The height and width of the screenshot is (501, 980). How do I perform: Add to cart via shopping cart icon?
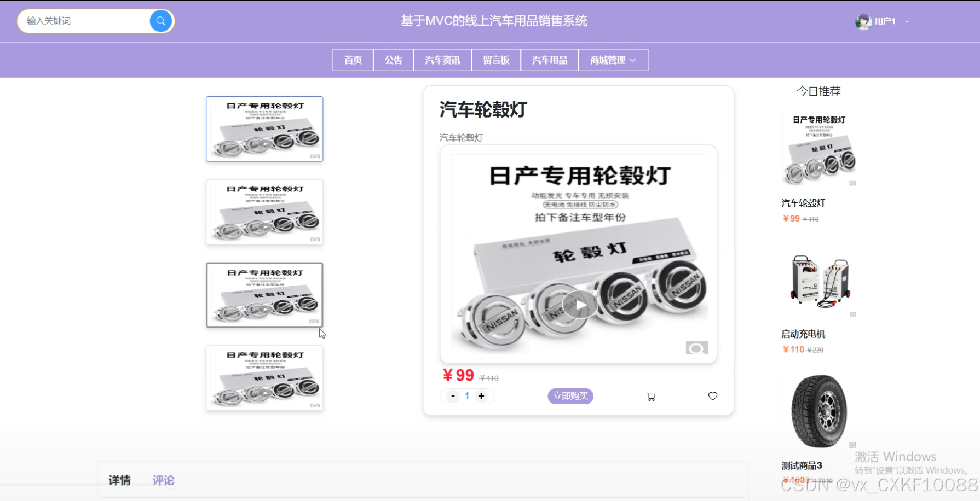[651, 397]
